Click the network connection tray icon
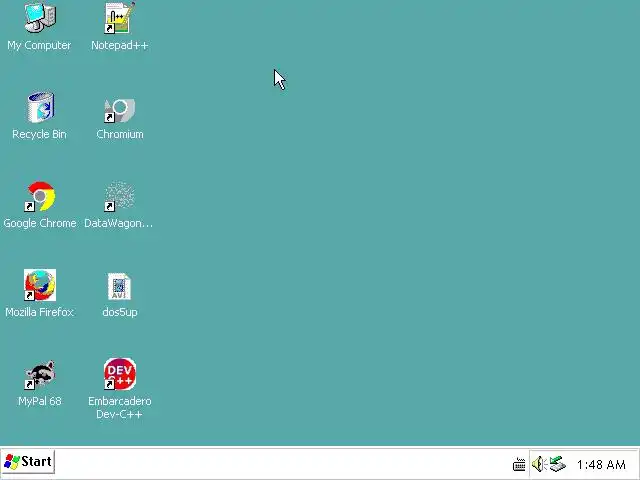Screen dimensions: 640x480 [x=557, y=464]
